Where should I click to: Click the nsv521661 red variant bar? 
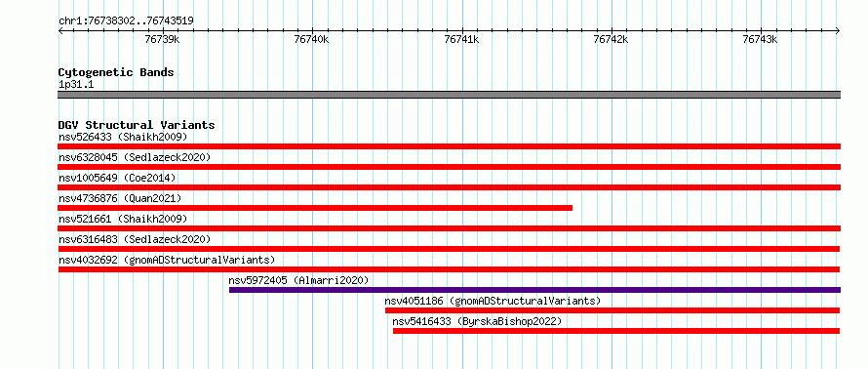click(x=449, y=228)
